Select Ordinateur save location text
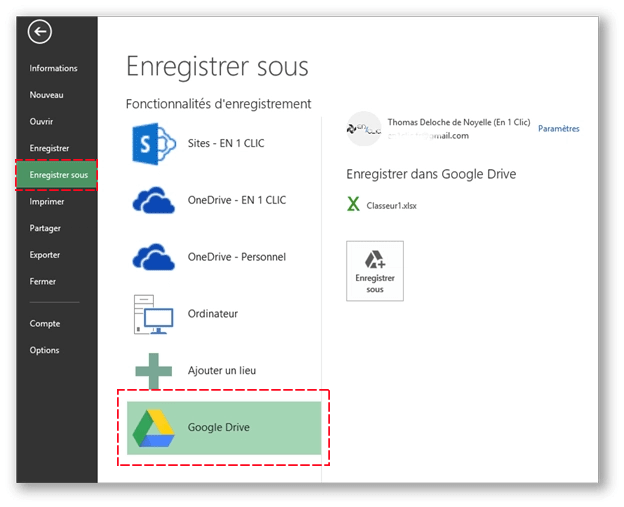Image resolution: width=624 pixels, height=507 pixels. (213, 314)
